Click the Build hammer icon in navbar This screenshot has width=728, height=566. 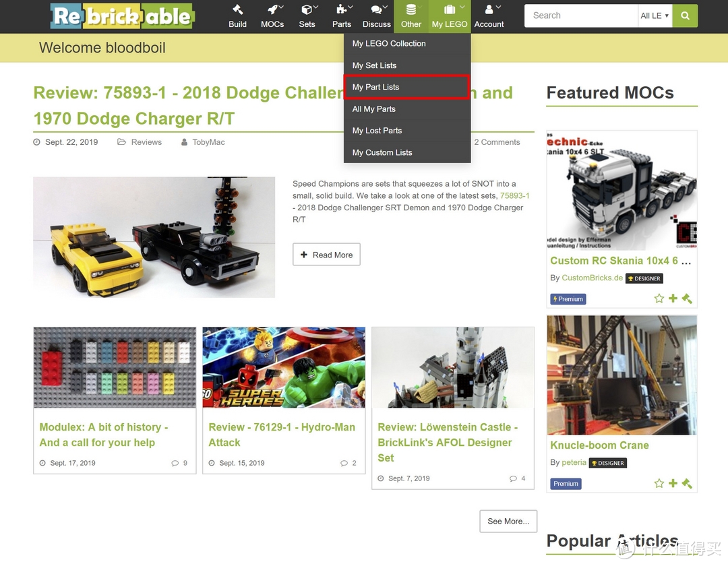pyautogui.click(x=237, y=9)
